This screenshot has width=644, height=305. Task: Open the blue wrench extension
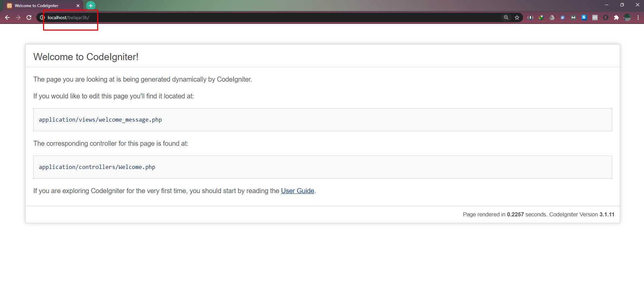(x=562, y=17)
